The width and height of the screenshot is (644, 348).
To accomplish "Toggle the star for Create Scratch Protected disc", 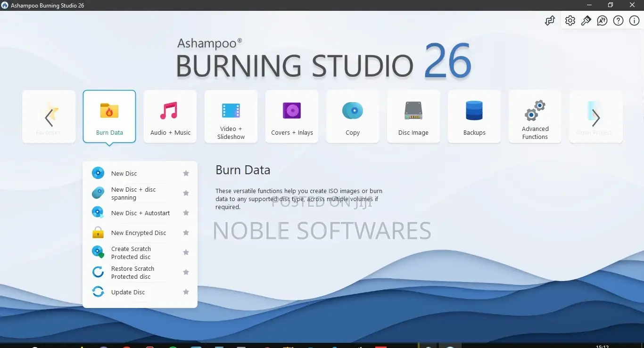I will (186, 252).
